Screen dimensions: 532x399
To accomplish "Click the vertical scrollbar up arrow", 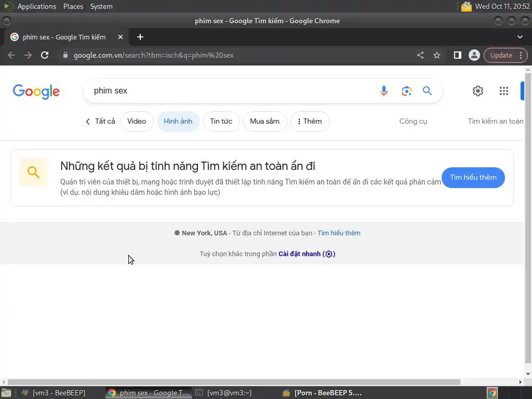I will tap(528, 70).
